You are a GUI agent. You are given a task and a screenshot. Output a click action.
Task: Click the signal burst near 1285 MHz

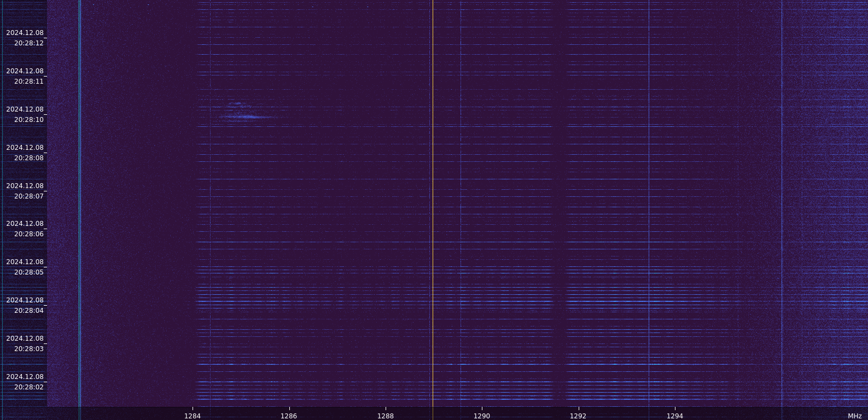(x=246, y=116)
